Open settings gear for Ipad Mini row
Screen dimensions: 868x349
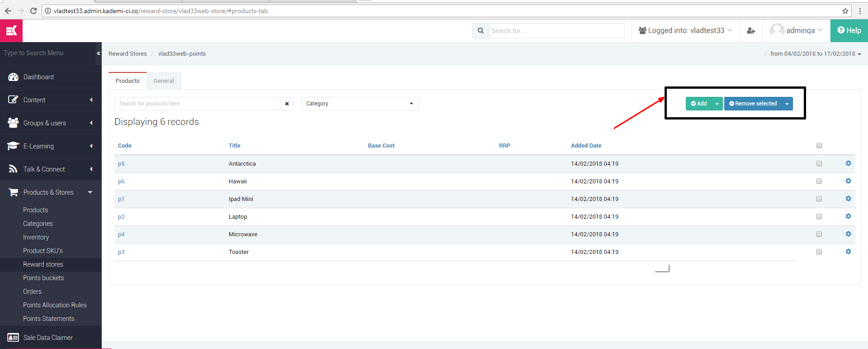click(x=848, y=199)
